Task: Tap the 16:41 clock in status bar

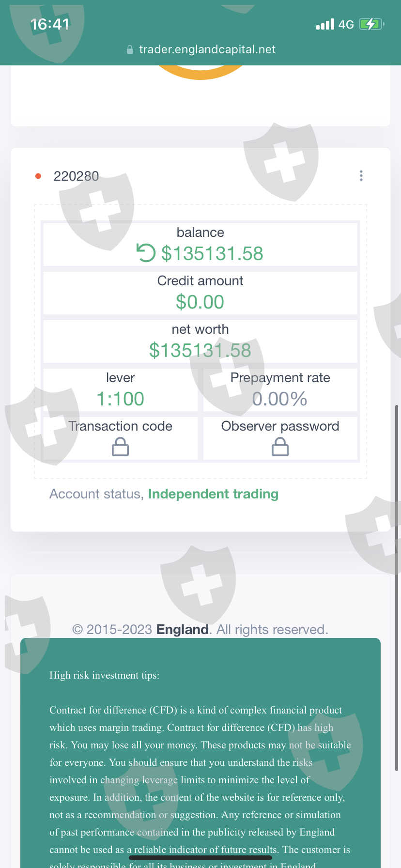Action: (50, 24)
